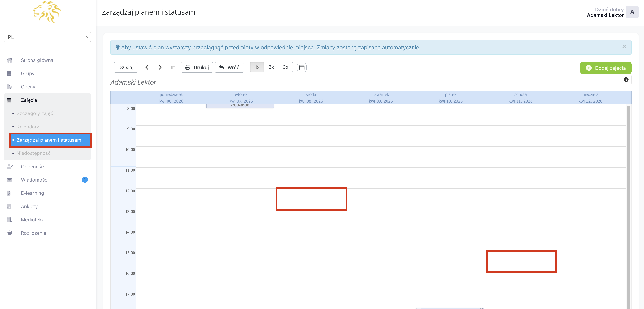Open the calendar grid view icon

tap(173, 67)
